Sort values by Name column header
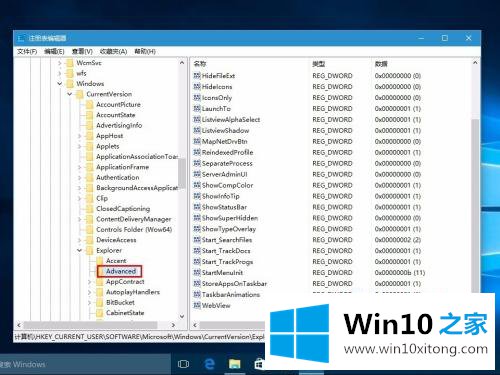The height and width of the screenshot is (375, 500). pyautogui.click(x=200, y=64)
